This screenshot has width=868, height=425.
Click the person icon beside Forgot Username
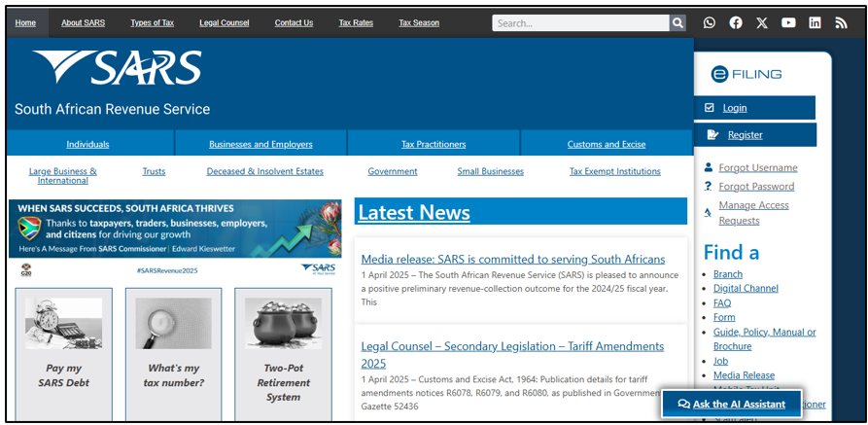pos(708,166)
